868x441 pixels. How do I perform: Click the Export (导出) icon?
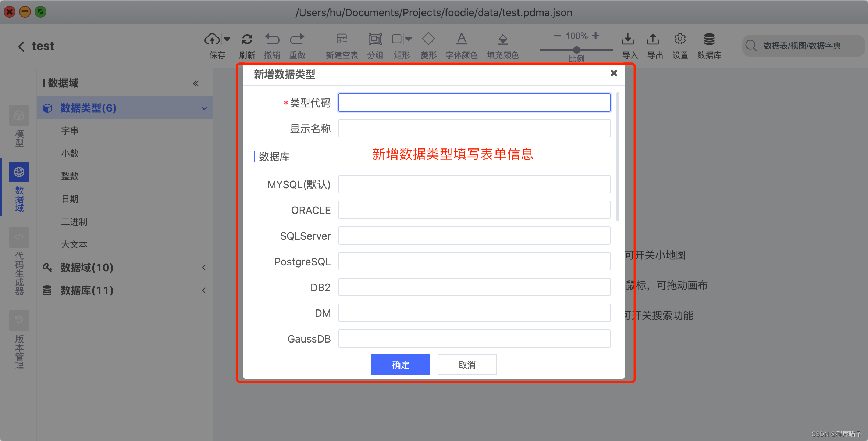coord(653,39)
